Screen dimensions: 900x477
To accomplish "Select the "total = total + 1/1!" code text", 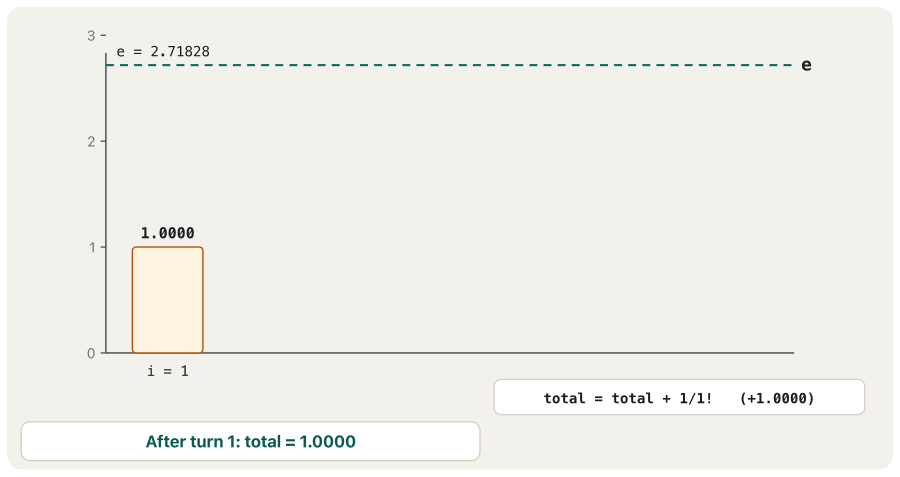I will [628, 398].
